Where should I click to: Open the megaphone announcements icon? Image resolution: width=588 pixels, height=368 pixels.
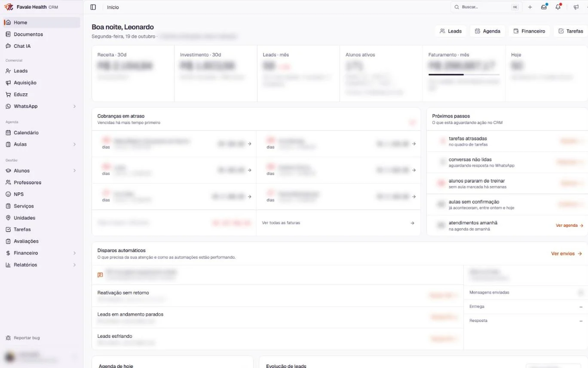(576, 7)
